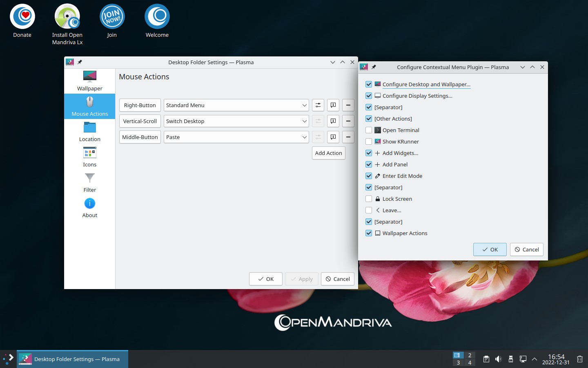588x368 pixels.
Task: Switch to virtual desktop 2
Action: click(470, 355)
